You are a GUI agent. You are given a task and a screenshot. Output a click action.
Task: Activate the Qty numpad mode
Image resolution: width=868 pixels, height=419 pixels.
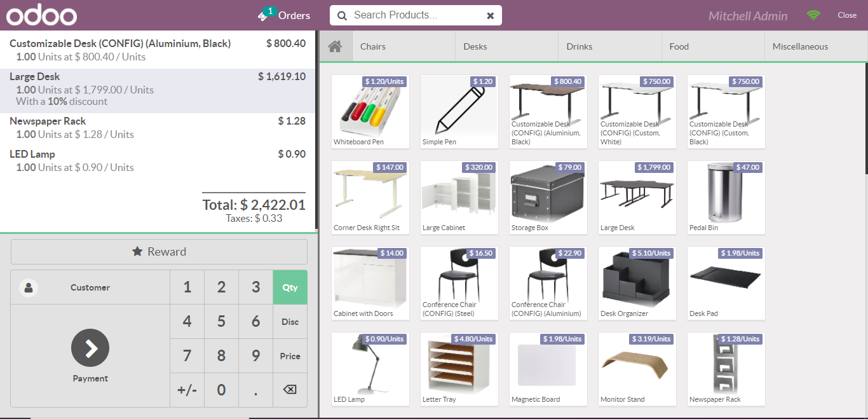290,287
